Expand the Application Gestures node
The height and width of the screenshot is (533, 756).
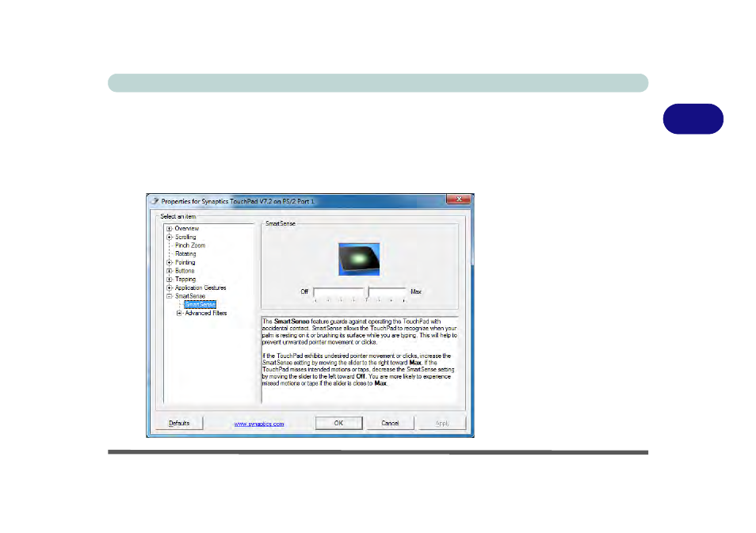170,287
